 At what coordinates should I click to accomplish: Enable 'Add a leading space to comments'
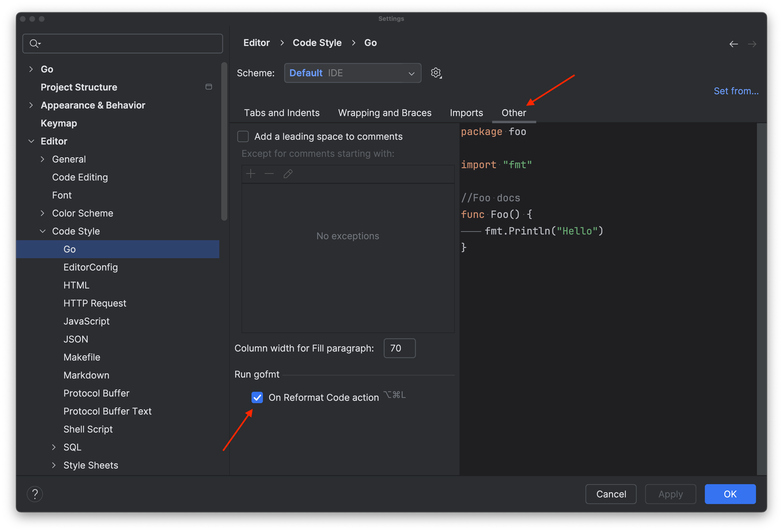click(x=243, y=136)
